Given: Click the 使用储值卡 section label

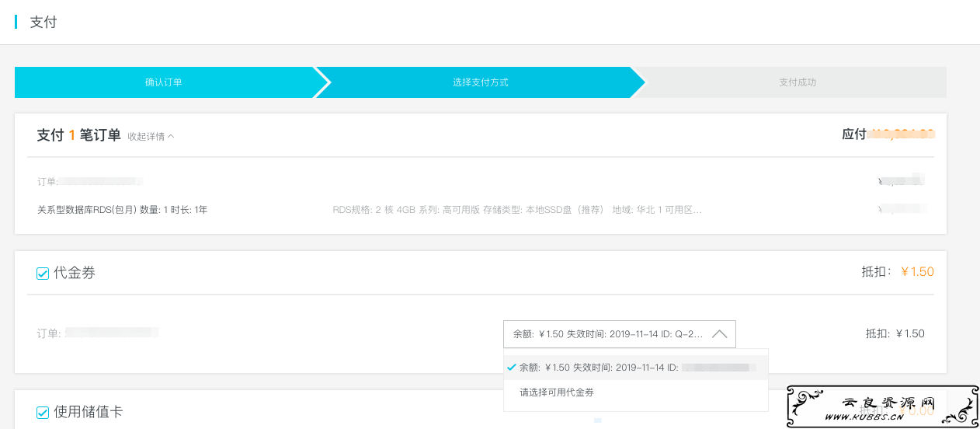Looking at the screenshot, I should (88, 412).
